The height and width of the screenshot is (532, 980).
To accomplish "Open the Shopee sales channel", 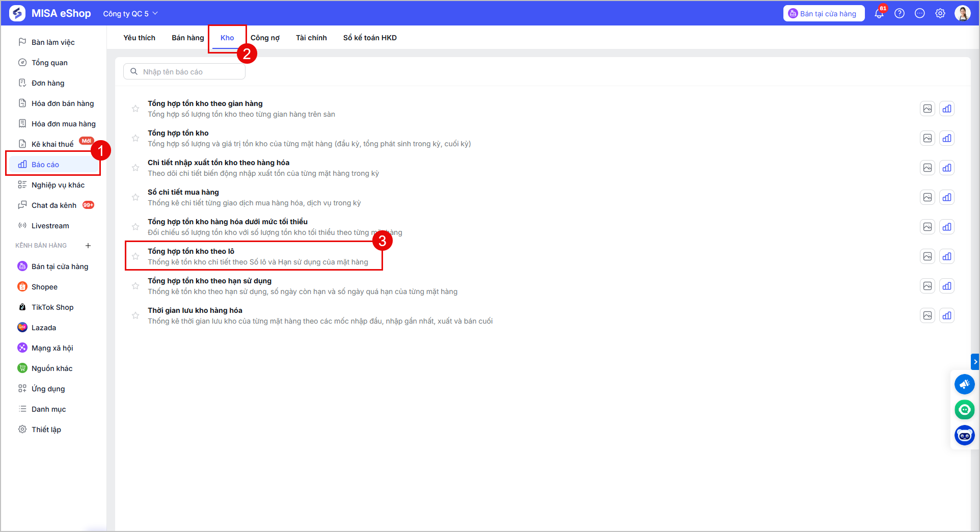I will click(x=44, y=287).
